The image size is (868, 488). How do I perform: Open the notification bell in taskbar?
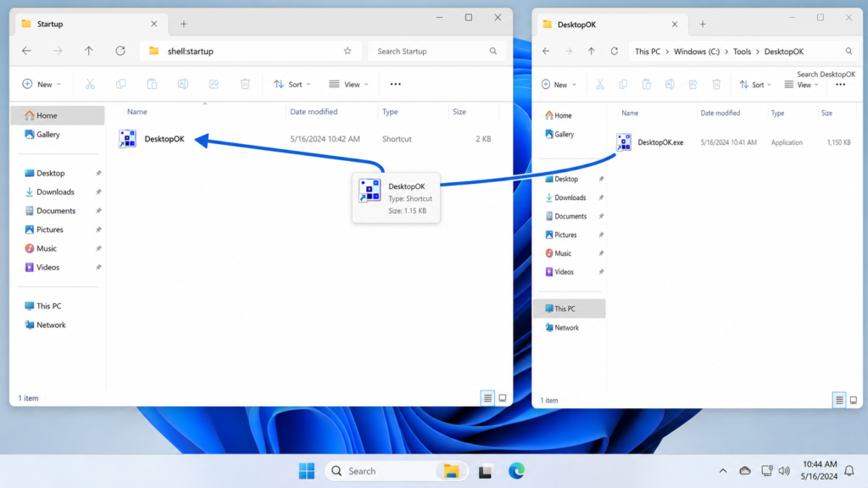tap(849, 471)
